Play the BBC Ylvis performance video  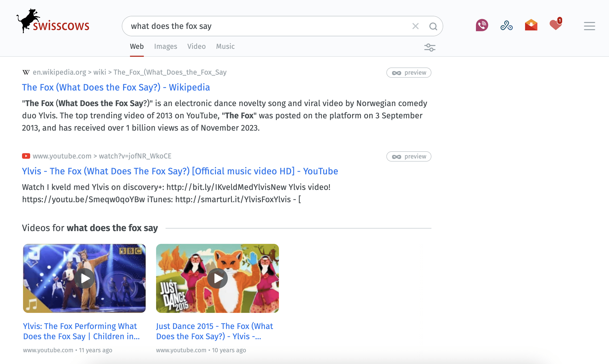(84, 278)
